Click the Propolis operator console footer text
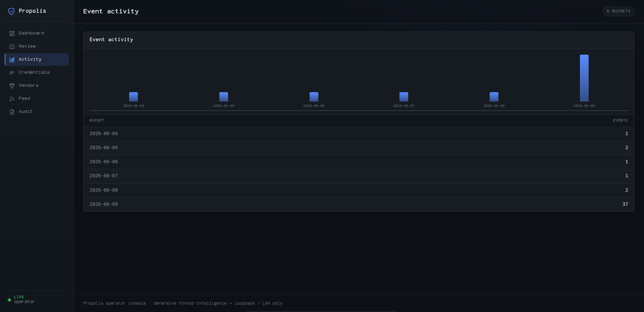Screen dimensions: 644x312 [x=114, y=303]
